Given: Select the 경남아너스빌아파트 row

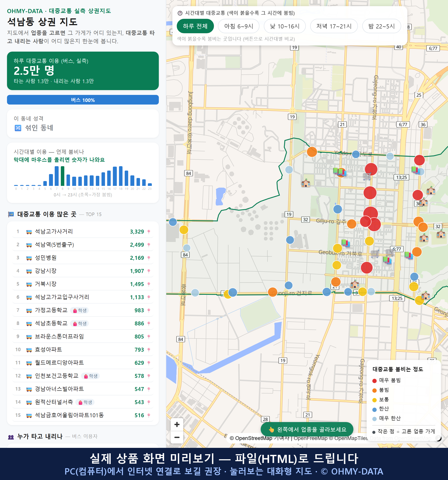Looking at the screenshot, I should point(83,389).
